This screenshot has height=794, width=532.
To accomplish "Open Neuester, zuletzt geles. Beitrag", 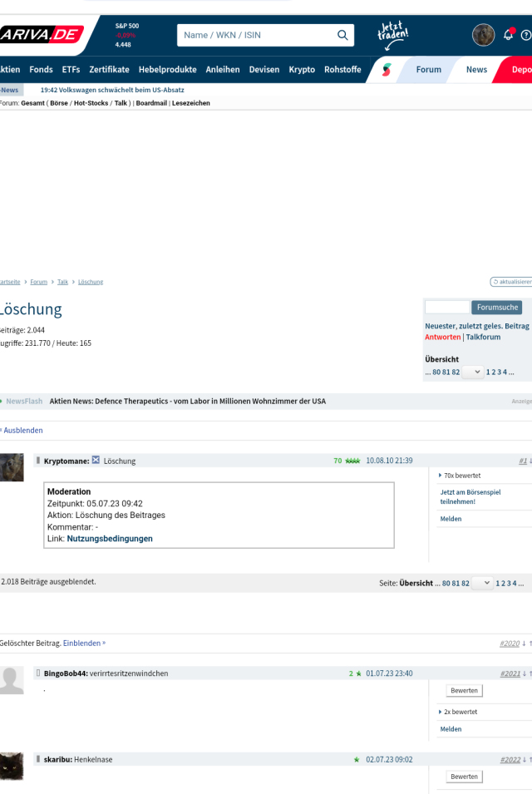I will tap(477, 326).
